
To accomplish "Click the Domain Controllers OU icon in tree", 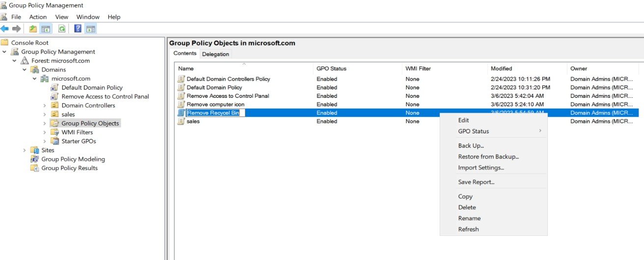I will (x=55, y=105).
